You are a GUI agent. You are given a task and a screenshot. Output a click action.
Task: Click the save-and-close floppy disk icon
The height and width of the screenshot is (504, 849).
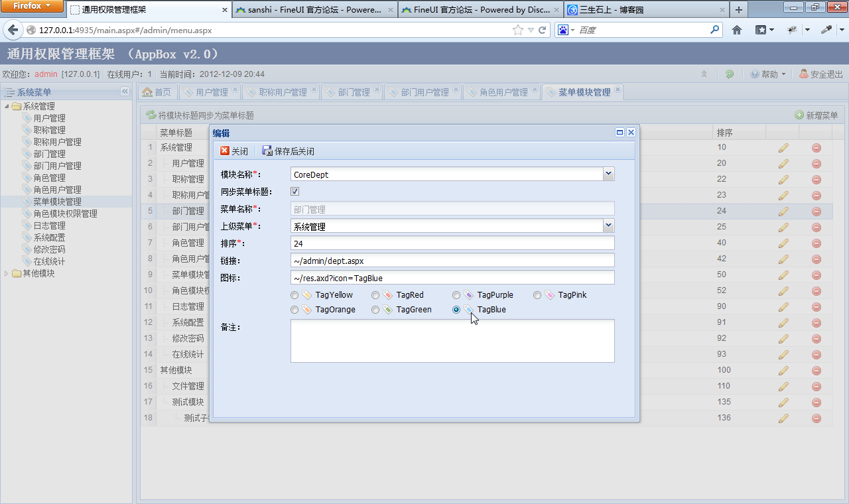267,151
